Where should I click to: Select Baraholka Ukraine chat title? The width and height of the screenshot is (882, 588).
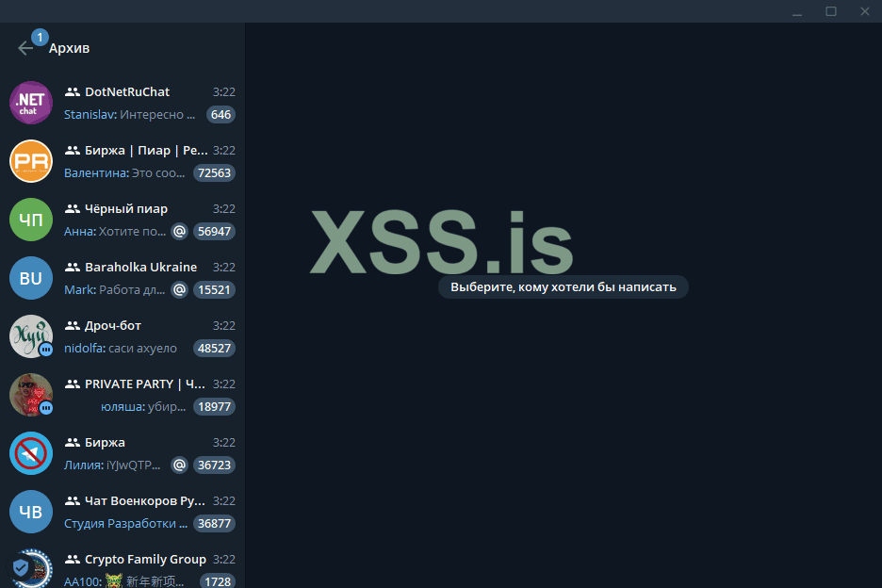[140, 268]
